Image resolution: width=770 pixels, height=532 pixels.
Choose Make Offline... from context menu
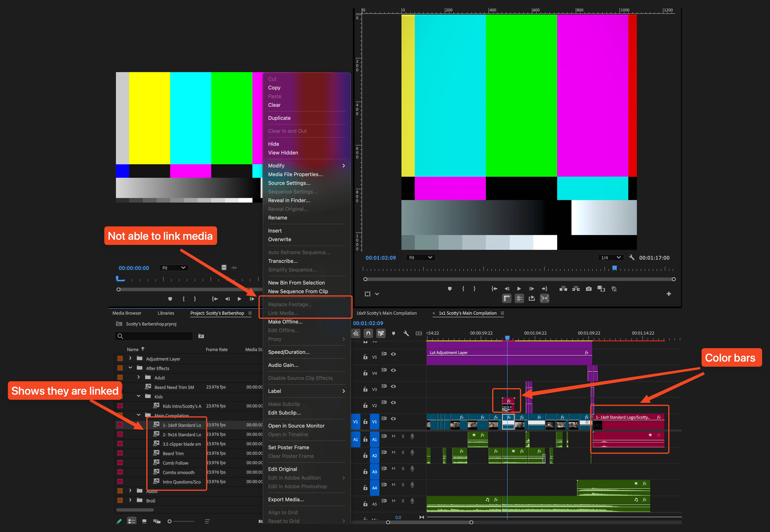tap(285, 322)
